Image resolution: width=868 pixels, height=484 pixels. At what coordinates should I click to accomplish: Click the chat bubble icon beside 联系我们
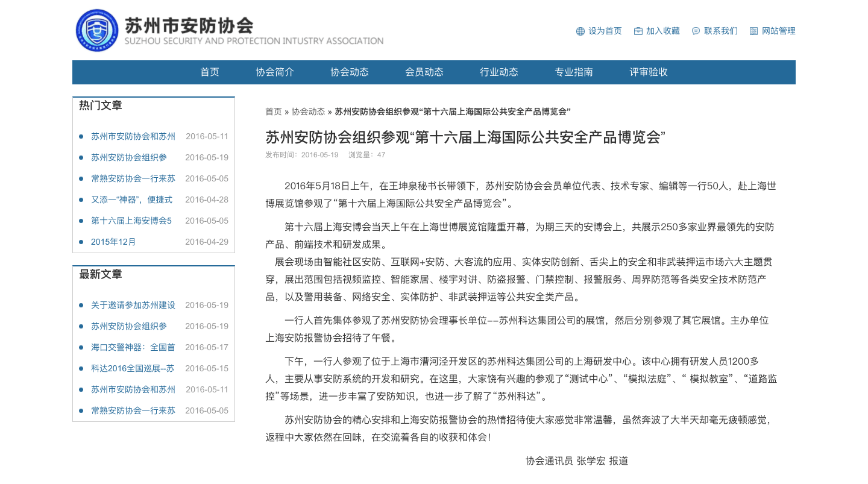pyautogui.click(x=696, y=31)
